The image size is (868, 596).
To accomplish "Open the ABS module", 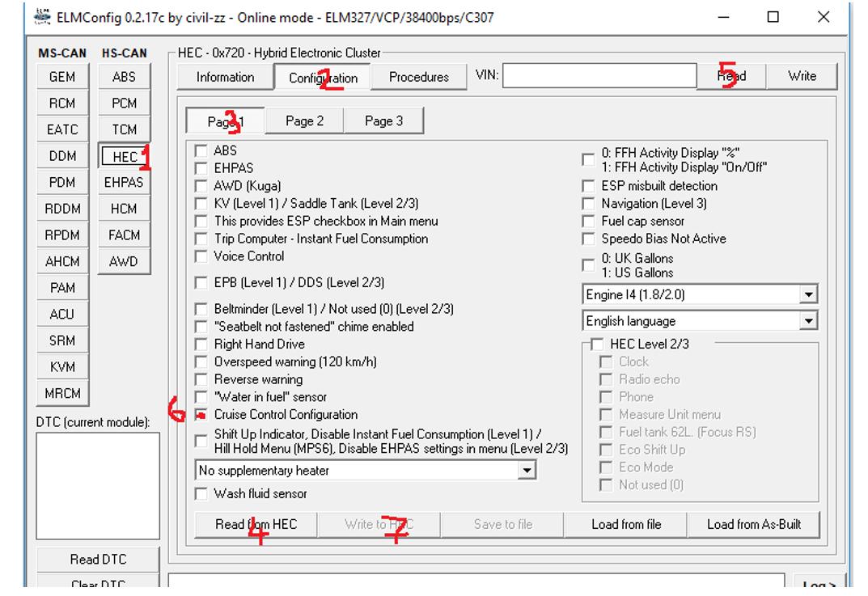I will click(x=125, y=77).
